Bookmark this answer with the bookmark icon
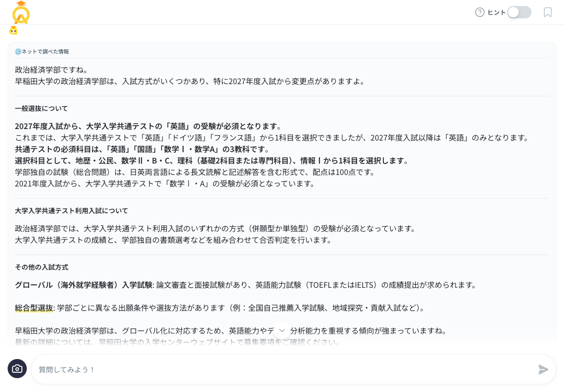This screenshot has width=564, height=392. coord(548,12)
